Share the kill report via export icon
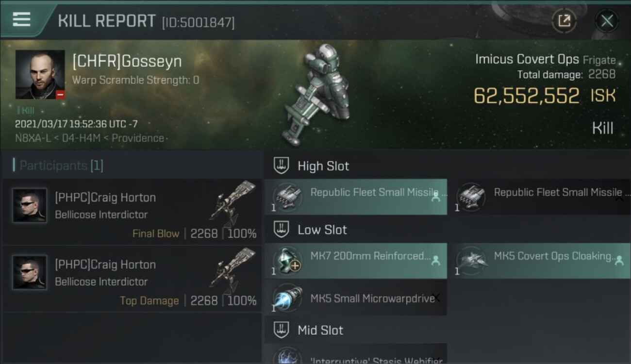Screen dimensions: 631x364 pos(564,21)
